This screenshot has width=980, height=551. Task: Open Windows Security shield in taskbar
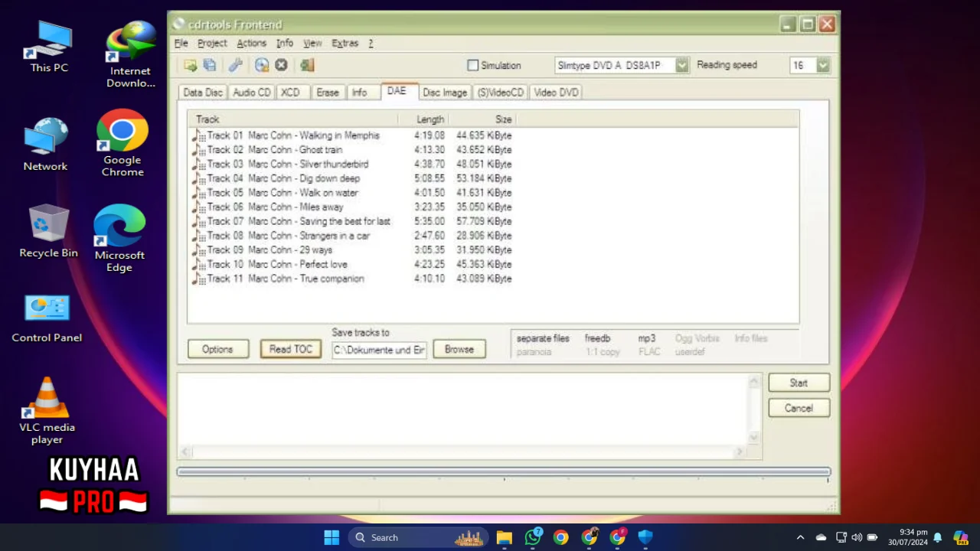point(645,537)
